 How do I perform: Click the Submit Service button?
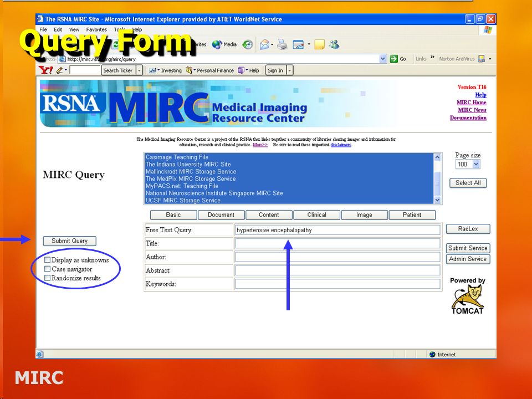[468, 248]
